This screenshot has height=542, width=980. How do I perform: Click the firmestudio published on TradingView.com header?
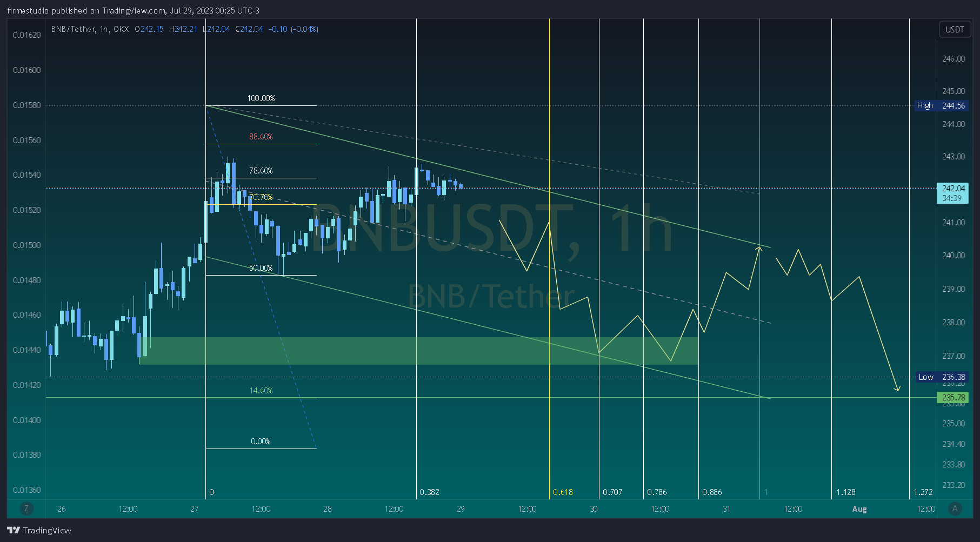tap(133, 11)
